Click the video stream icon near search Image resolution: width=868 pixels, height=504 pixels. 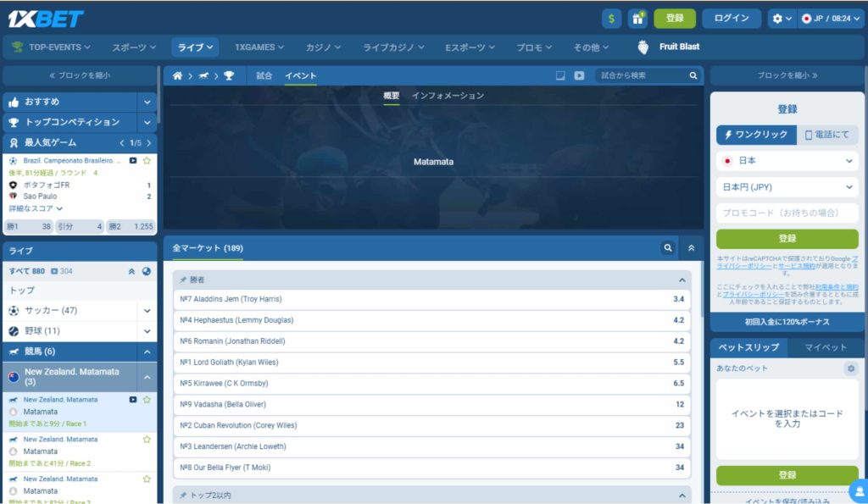pyautogui.click(x=579, y=75)
